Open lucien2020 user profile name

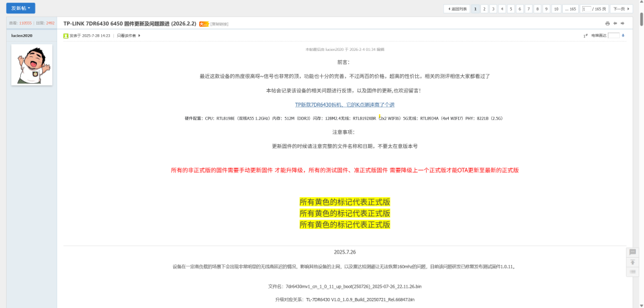pyautogui.click(x=21, y=36)
